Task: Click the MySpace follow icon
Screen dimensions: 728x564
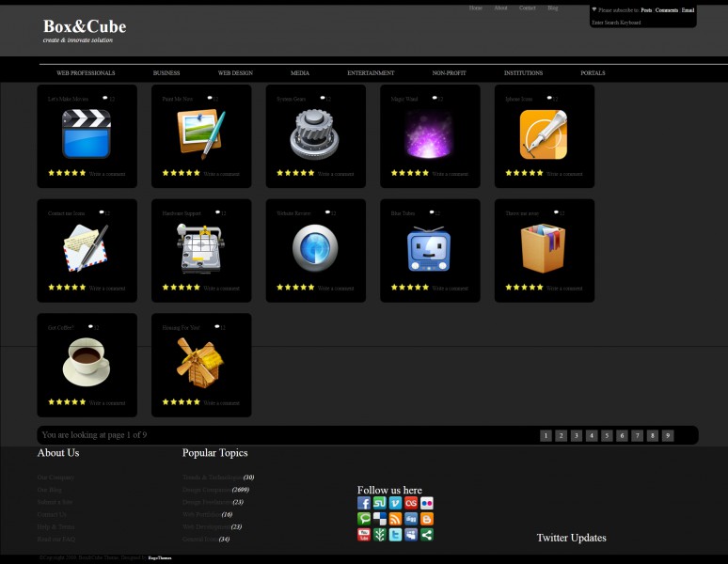Action: pos(411,535)
